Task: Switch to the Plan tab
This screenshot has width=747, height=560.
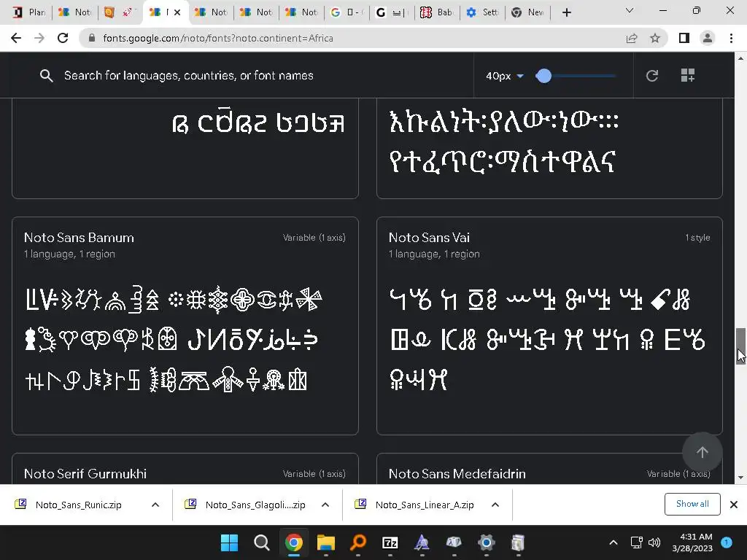Action: (28, 12)
